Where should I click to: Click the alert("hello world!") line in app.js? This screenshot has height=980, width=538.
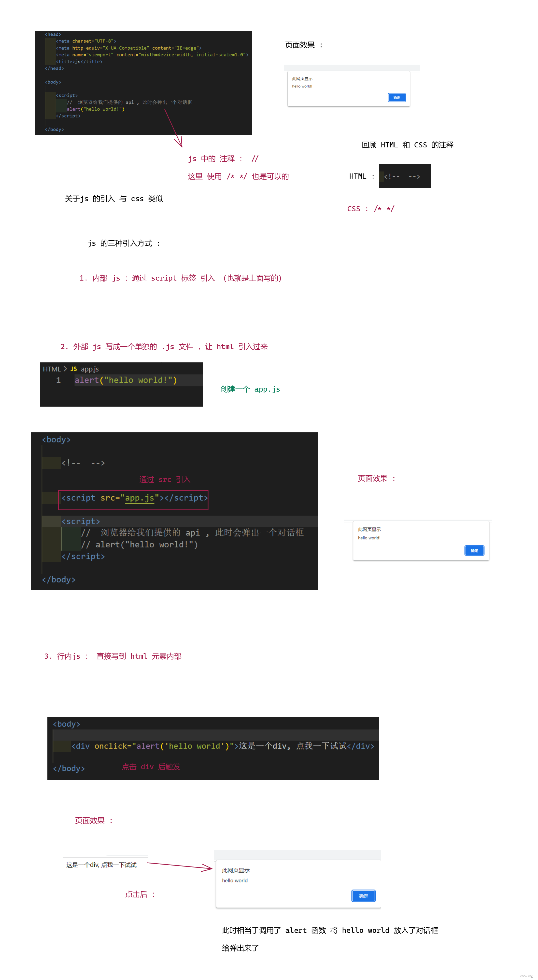click(x=126, y=380)
